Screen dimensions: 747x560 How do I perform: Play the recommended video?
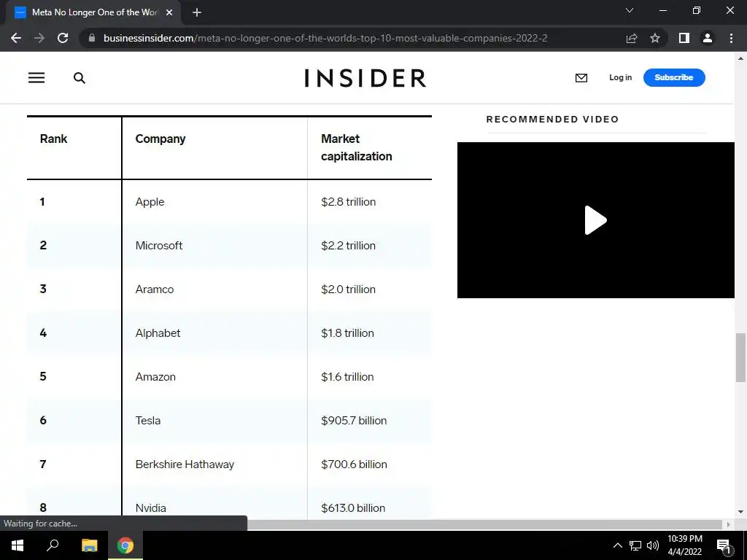(x=595, y=220)
